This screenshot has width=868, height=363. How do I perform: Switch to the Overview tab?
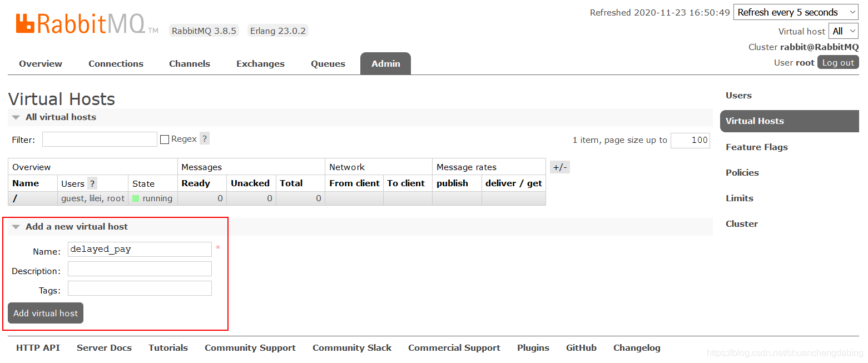(x=41, y=64)
